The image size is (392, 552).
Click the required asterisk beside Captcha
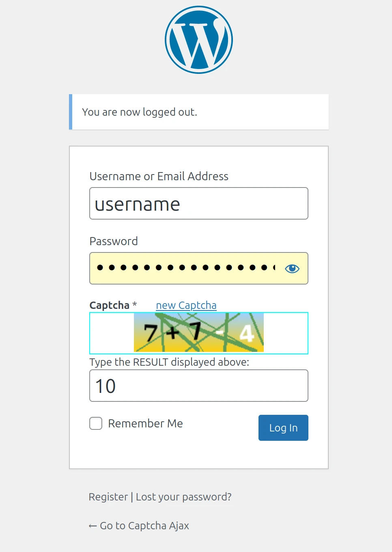click(135, 304)
